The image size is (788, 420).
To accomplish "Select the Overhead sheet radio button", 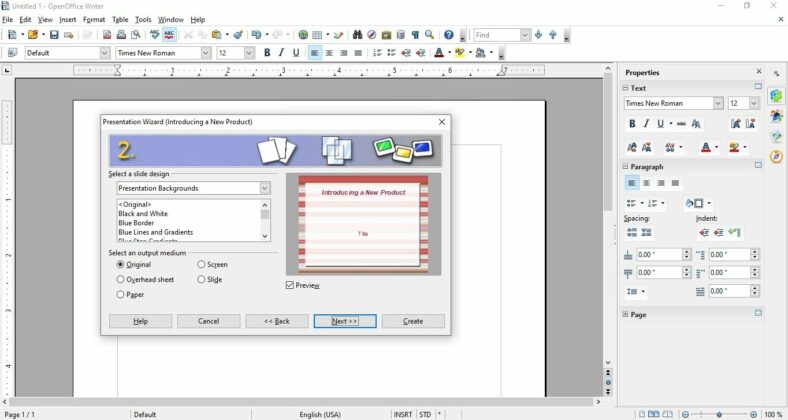I will click(x=120, y=279).
